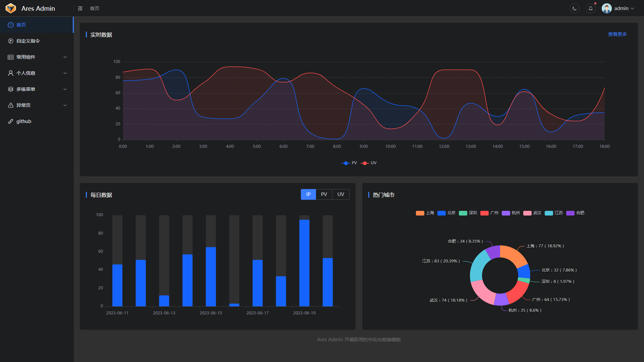
Task: Click the 2023-06-19 tall blue bar
Action: 304,263
